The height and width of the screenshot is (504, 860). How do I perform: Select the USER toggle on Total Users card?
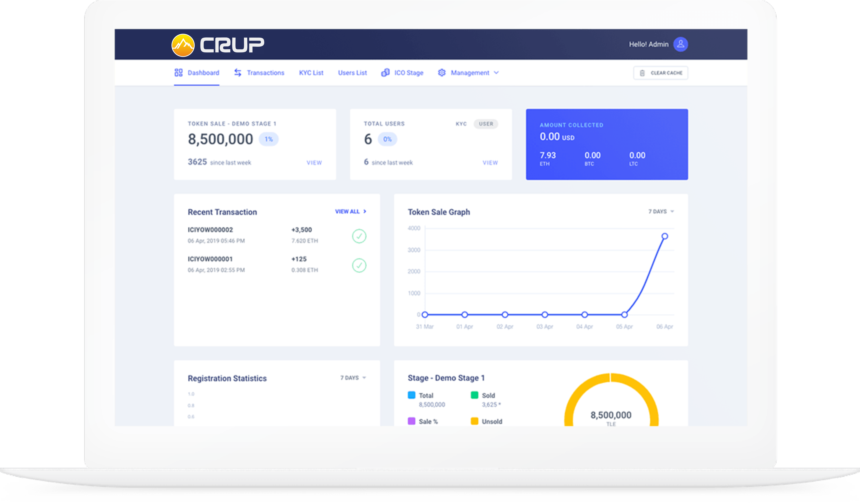pos(486,124)
